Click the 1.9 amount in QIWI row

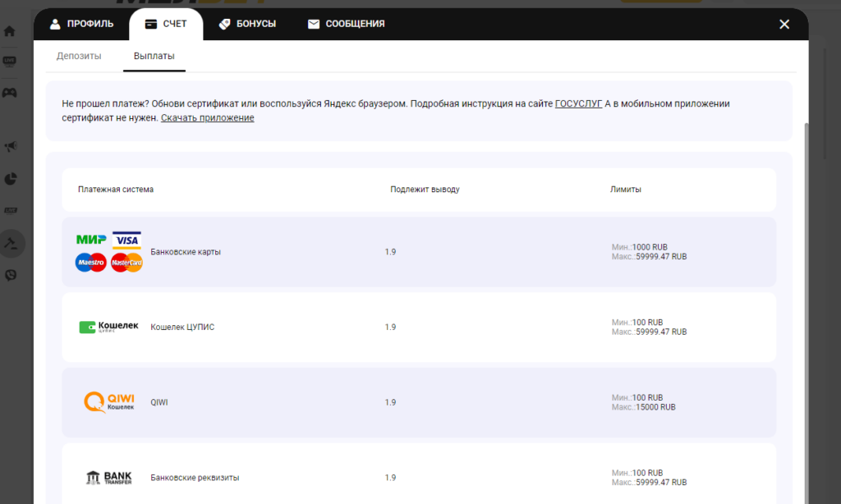(x=390, y=402)
